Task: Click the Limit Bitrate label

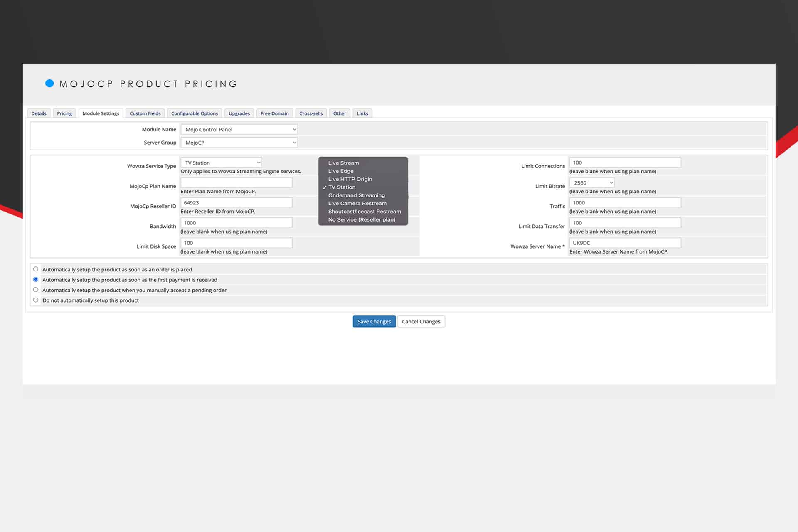Action: pyautogui.click(x=550, y=186)
